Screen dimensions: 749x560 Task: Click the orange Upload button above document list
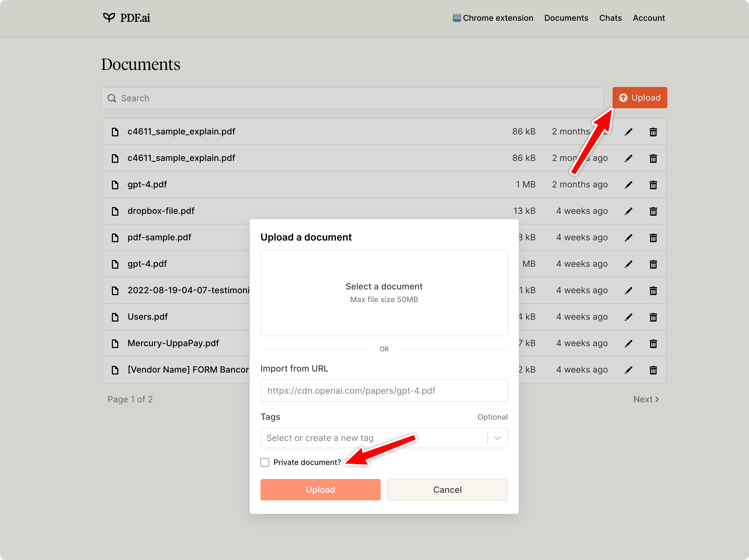tap(639, 98)
